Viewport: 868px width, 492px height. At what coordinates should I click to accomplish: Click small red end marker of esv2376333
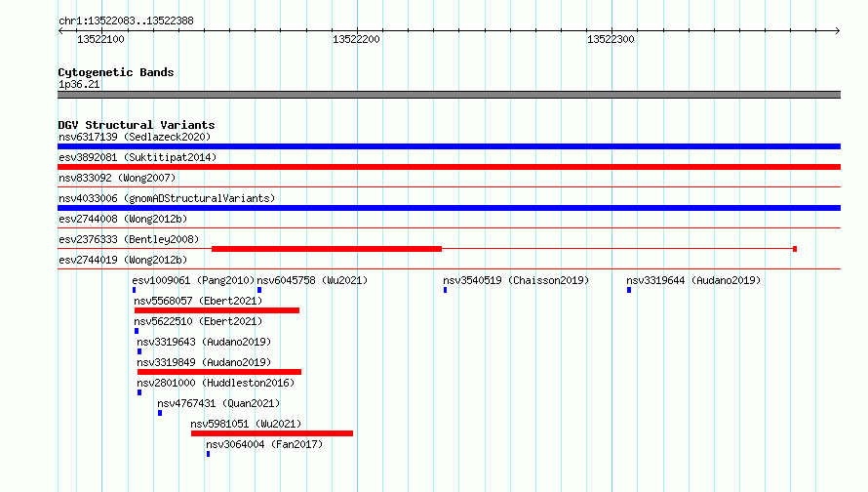pos(795,249)
